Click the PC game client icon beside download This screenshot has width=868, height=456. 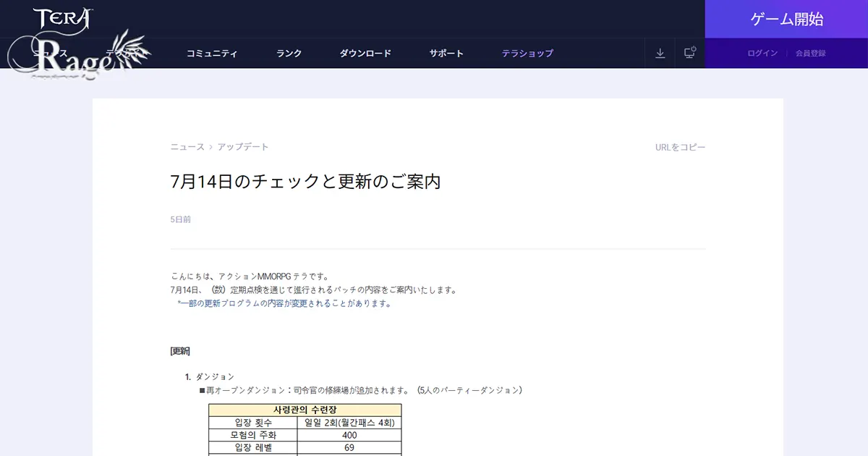coord(689,52)
